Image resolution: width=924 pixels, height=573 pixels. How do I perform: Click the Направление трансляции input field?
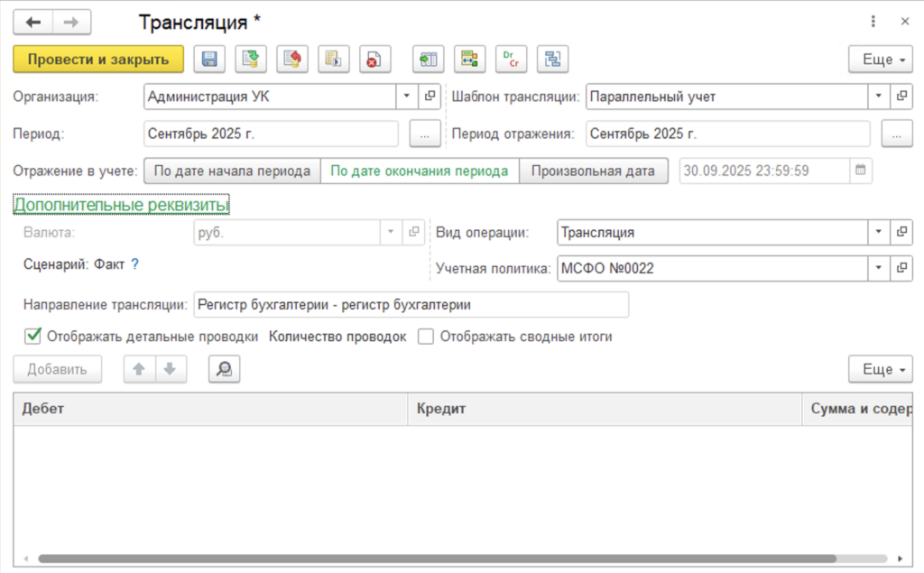coord(411,305)
